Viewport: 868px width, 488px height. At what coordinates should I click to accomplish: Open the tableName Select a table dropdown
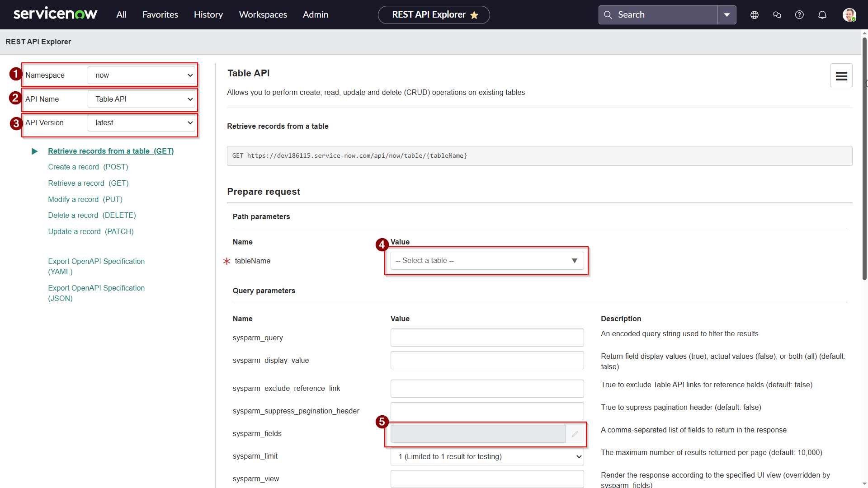pos(487,261)
